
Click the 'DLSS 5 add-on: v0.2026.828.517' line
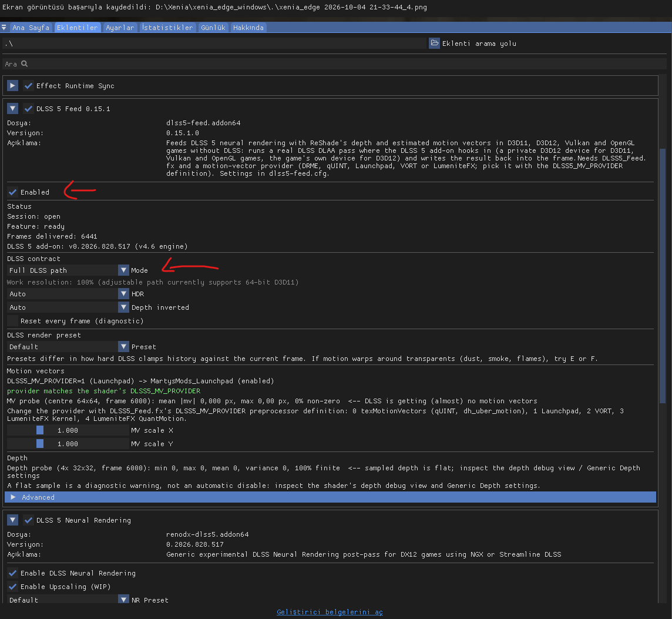click(98, 246)
